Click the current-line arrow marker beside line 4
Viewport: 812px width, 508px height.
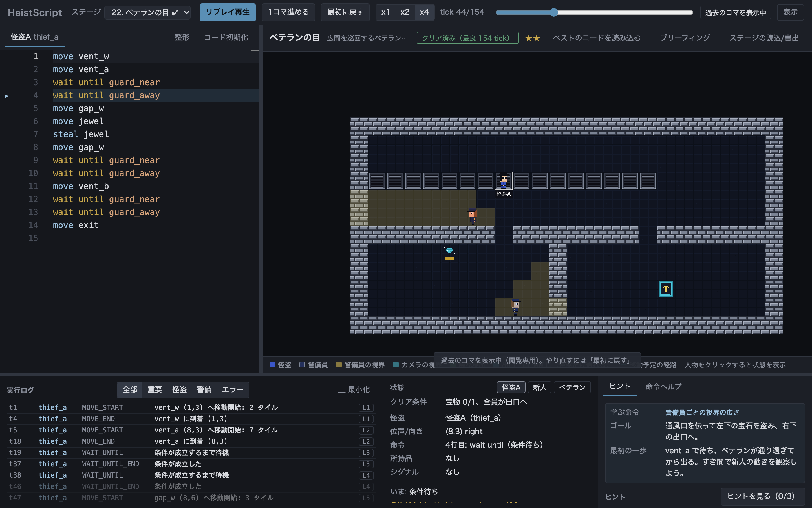tap(6, 96)
